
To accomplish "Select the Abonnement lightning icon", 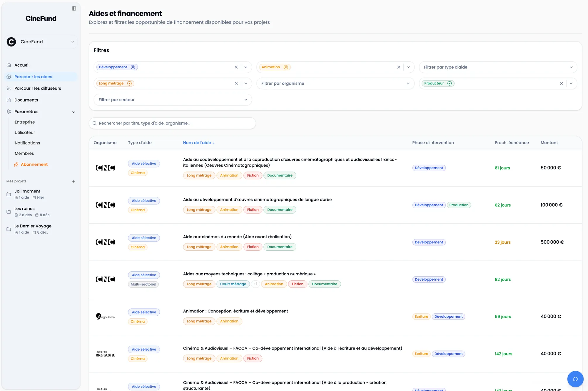I will [x=16, y=164].
